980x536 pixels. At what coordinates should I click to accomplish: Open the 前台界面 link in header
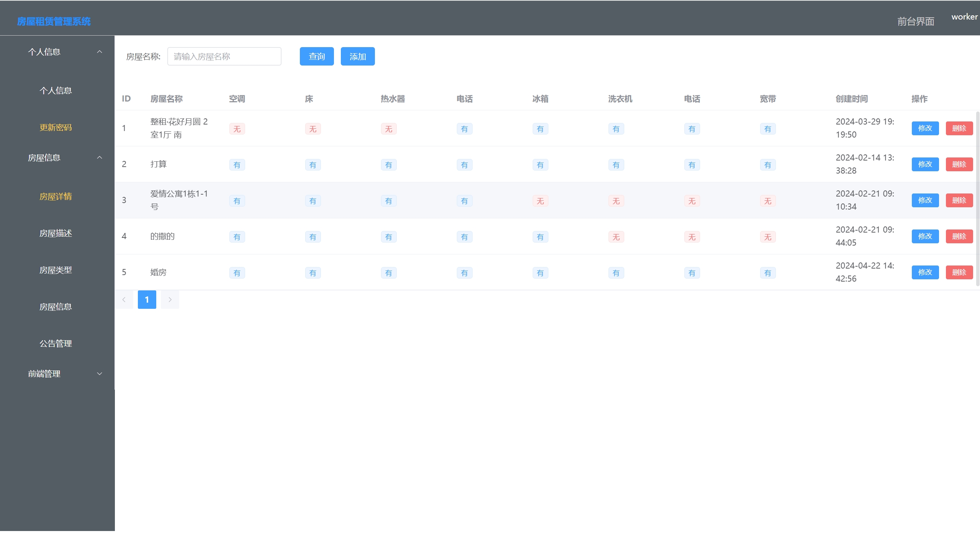916,21
